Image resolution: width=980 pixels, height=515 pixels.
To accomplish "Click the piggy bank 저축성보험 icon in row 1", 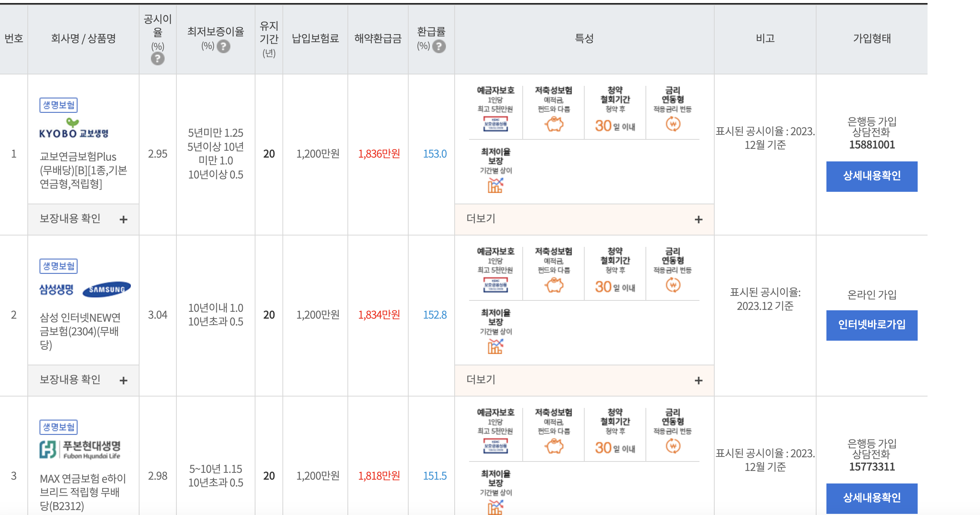I will 554,124.
